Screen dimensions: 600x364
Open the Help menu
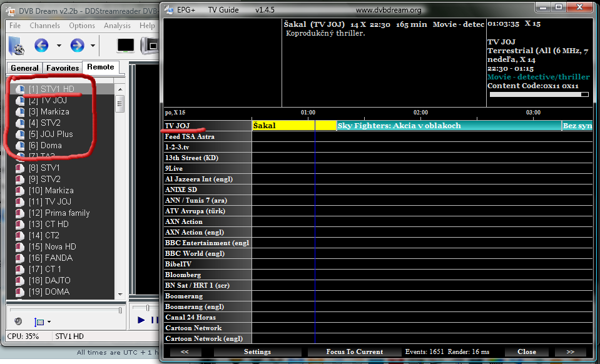pos(147,26)
